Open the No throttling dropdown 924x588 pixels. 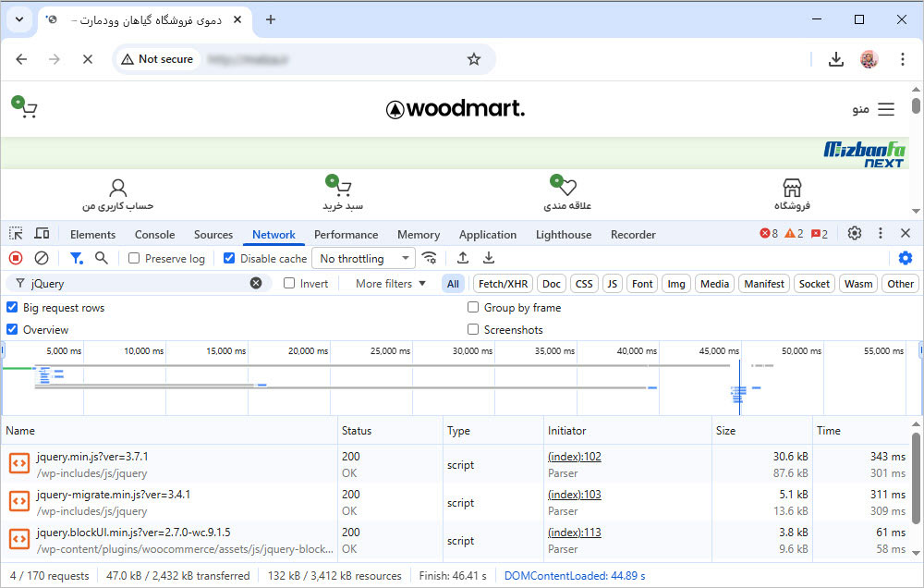pos(363,259)
